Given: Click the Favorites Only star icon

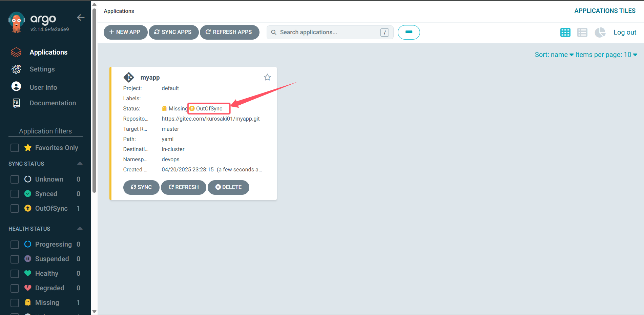Looking at the screenshot, I should pos(28,148).
